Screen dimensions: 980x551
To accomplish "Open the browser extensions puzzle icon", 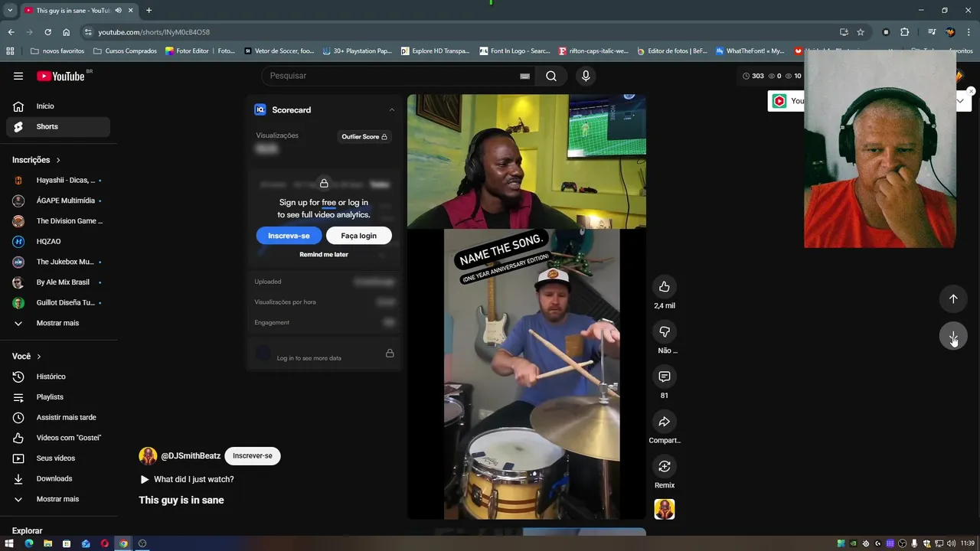I will click(x=905, y=32).
